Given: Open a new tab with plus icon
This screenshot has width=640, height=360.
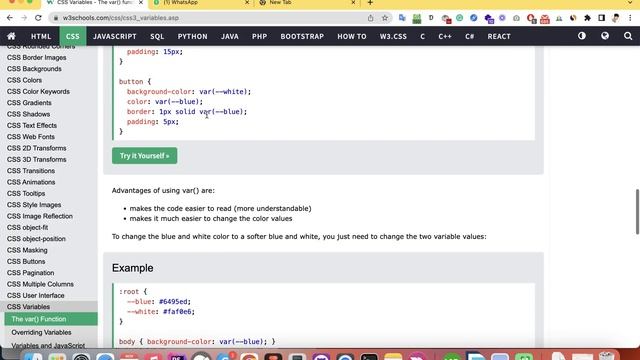Looking at the screenshot, I should [x=370, y=3].
